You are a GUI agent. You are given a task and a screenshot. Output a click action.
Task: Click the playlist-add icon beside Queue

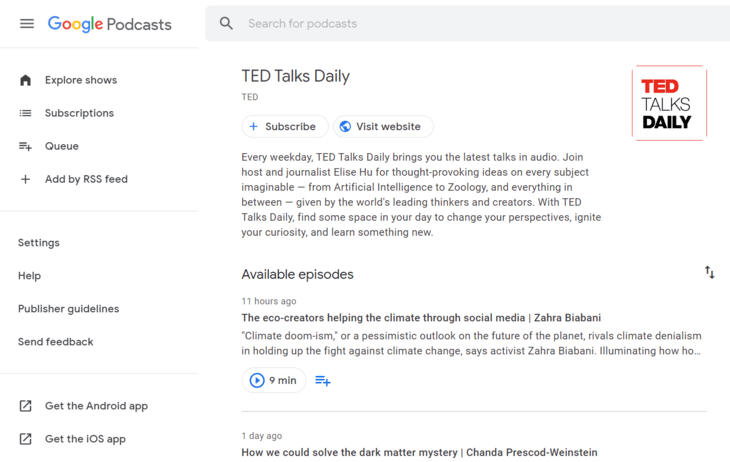[x=26, y=146]
